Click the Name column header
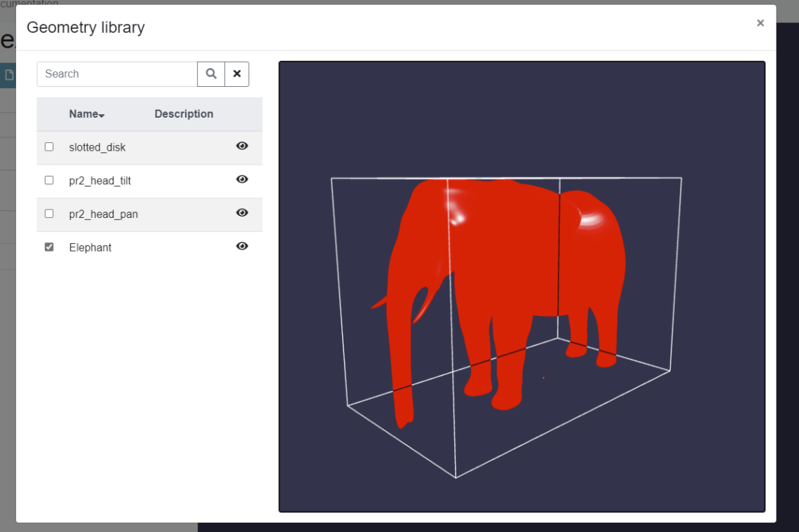The width and height of the screenshot is (799, 532). (84, 114)
